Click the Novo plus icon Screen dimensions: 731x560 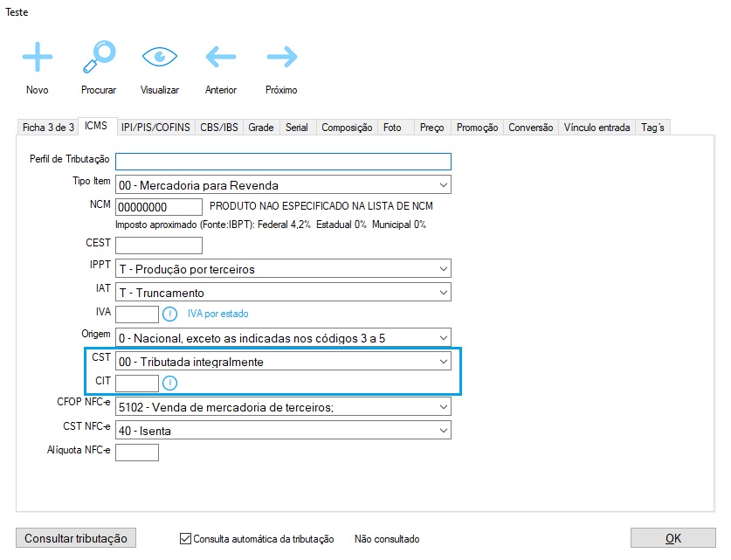point(37,58)
